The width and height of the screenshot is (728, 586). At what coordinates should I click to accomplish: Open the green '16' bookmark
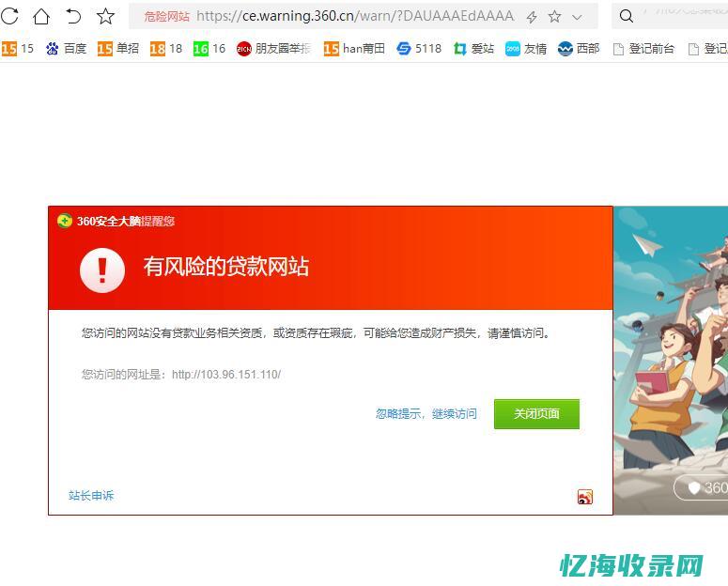coord(209,48)
